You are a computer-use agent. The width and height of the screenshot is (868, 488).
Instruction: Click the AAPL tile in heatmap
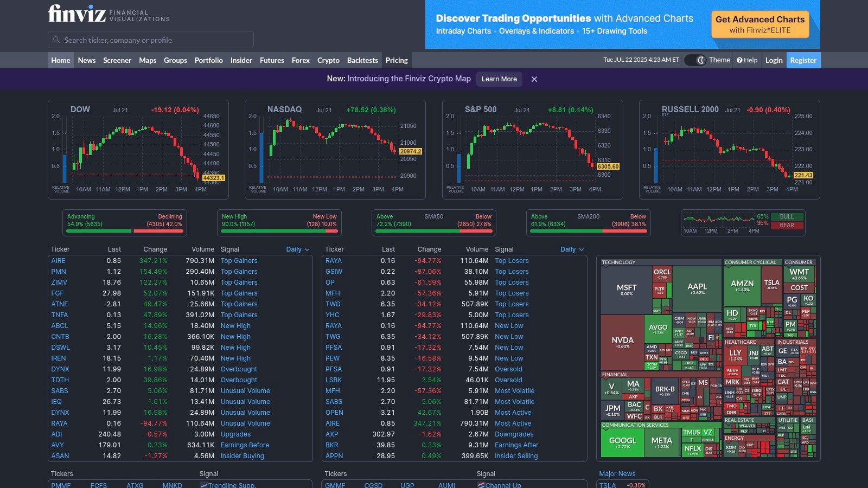(697, 288)
